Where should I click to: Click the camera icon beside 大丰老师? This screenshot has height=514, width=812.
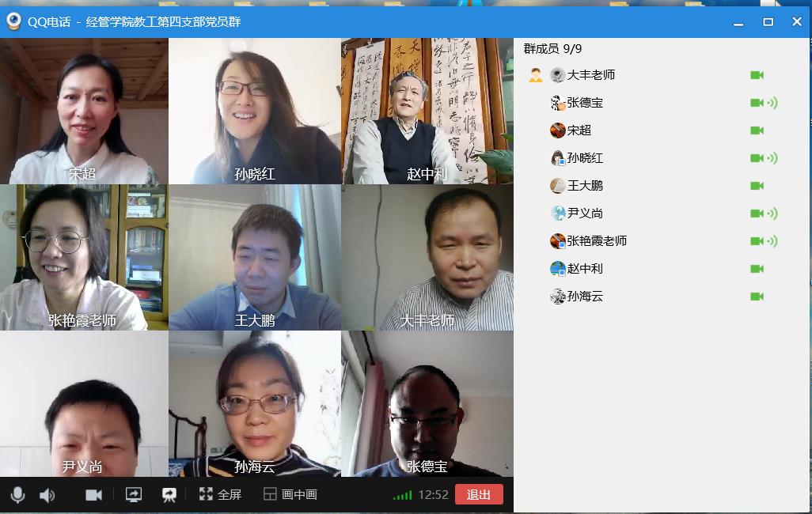point(757,75)
